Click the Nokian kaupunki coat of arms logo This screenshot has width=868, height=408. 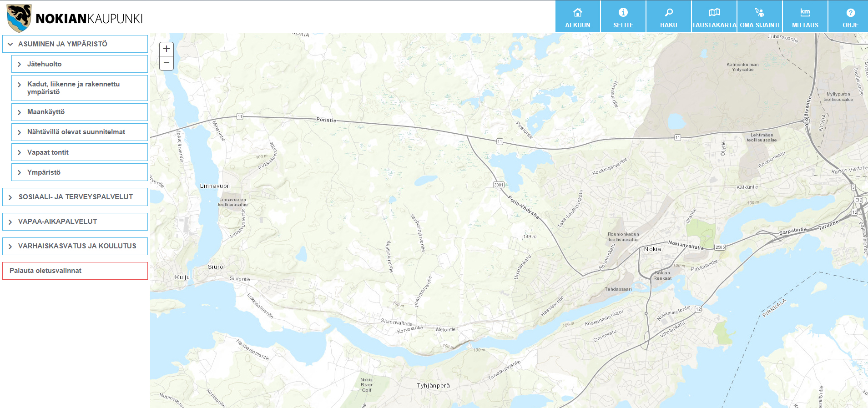[19, 18]
